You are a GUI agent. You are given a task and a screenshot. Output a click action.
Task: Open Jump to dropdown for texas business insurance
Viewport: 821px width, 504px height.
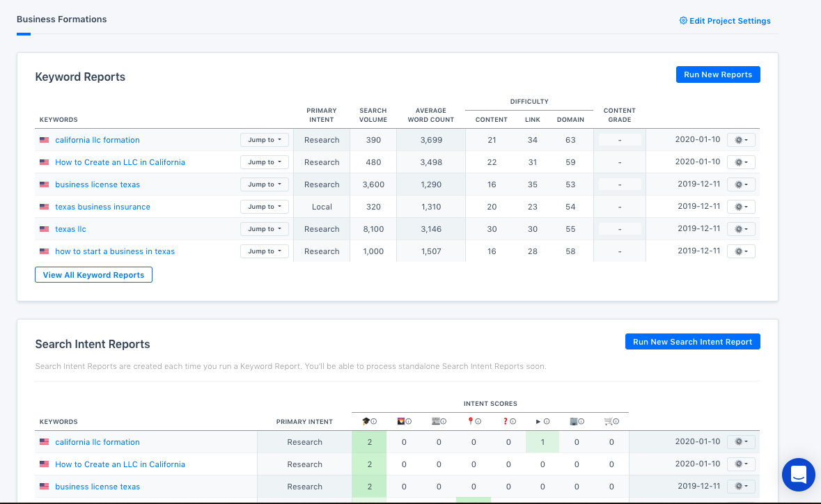click(x=265, y=207)
